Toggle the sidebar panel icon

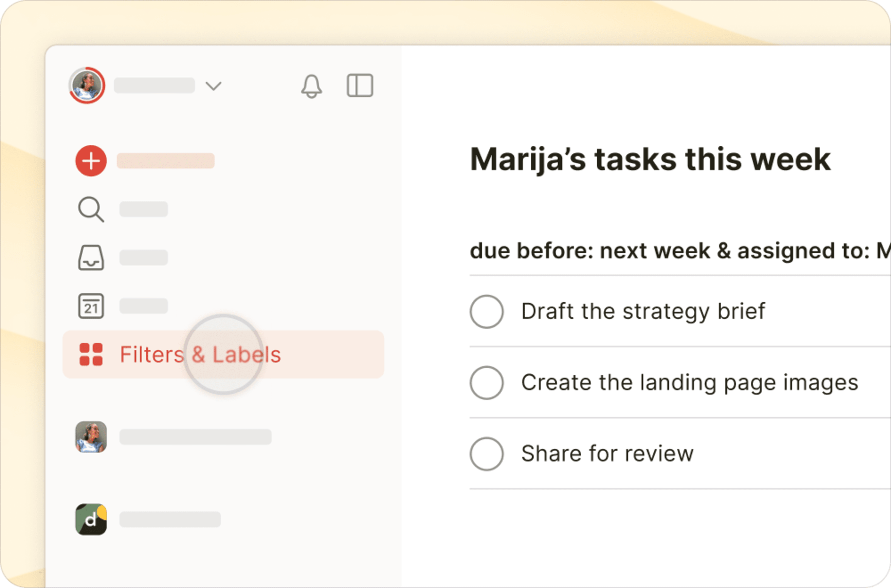[360, 86]
